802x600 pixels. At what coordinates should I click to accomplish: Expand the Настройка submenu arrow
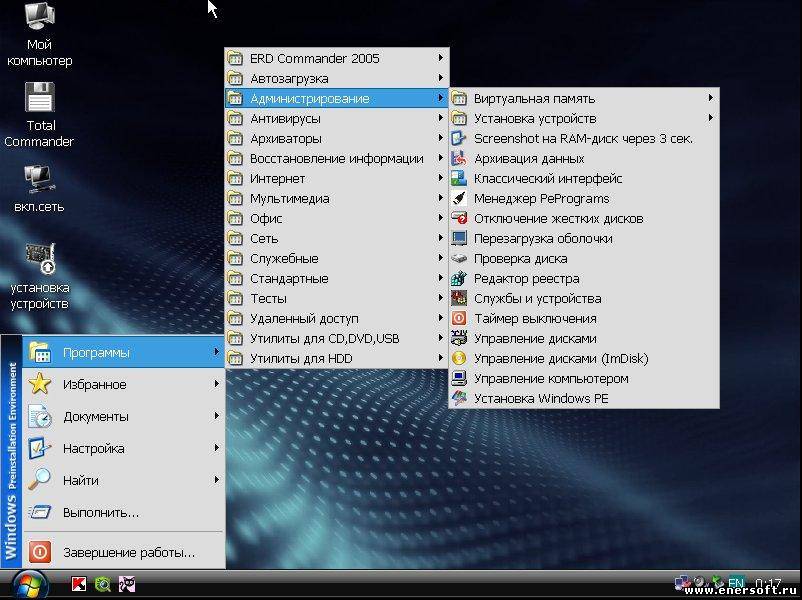(217, 448)
